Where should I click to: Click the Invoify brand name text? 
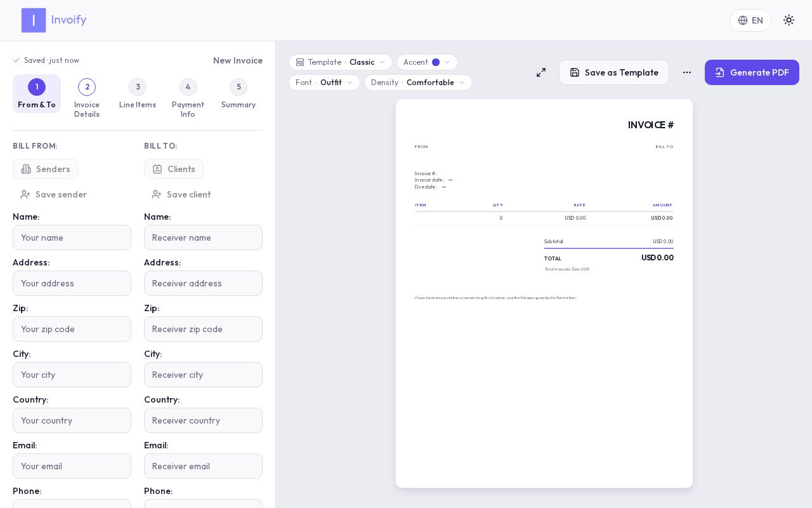69,20
